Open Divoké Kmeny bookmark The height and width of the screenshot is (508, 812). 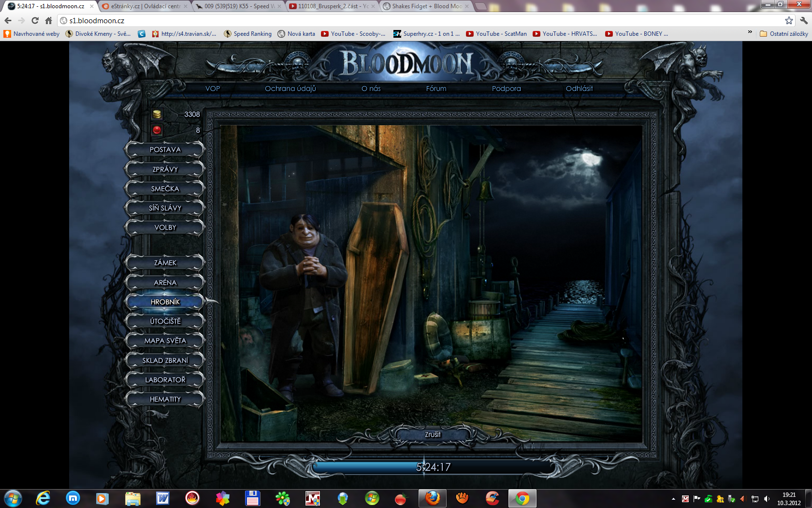[99, 33]
